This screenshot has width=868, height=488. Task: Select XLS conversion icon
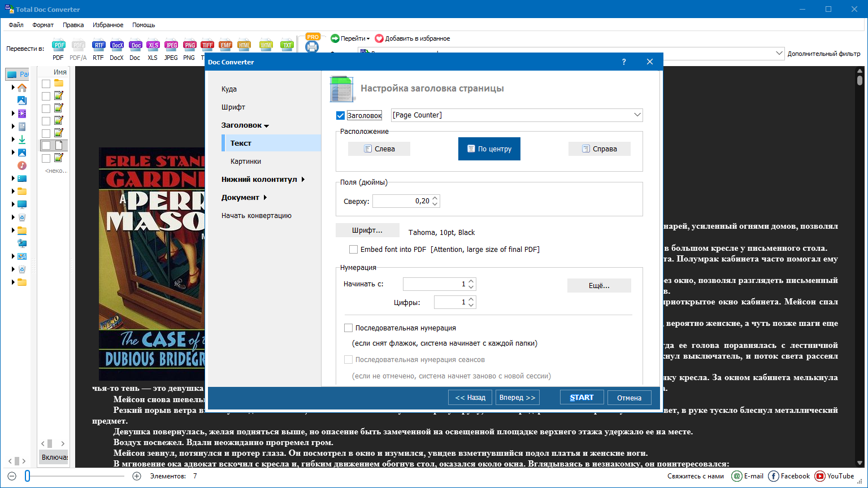coord(153,46)
